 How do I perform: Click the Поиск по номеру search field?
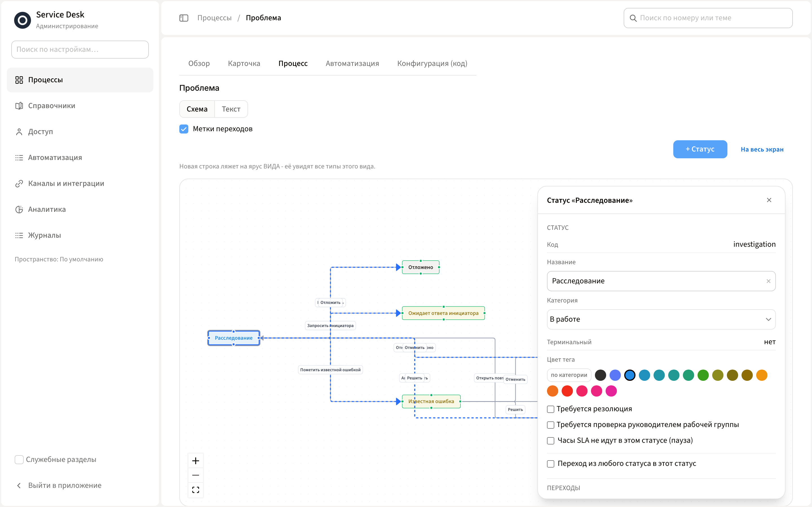point(708,18)
